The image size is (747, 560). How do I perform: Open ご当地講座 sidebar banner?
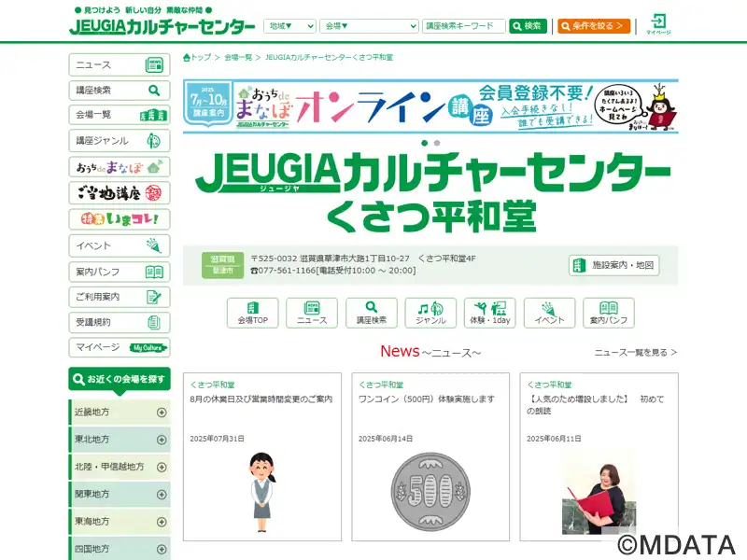coord(120,193)
